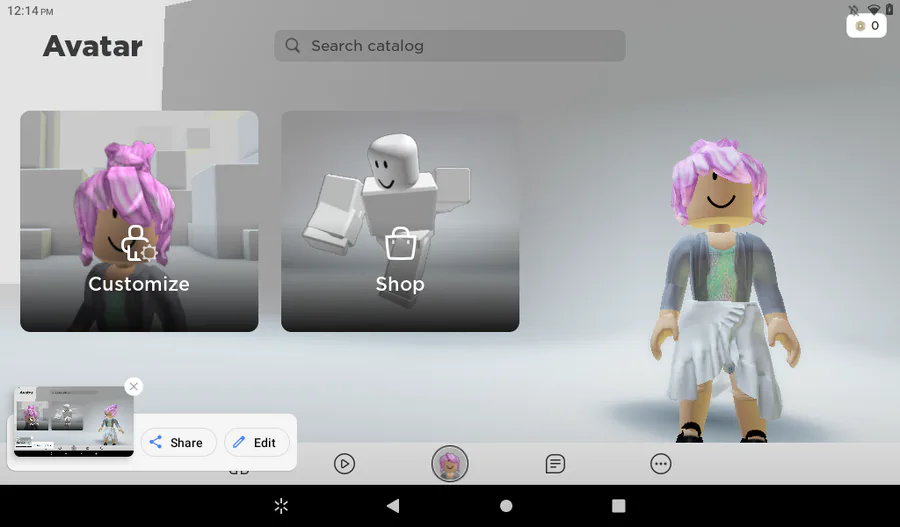Click the Avatar page heading
This screenshot has height=527, width=900.
point(92,46)
